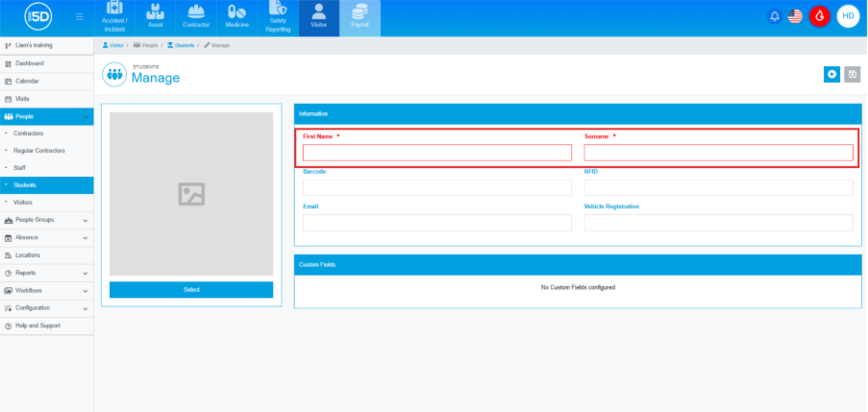Expand the People Groups sidebar section
Viewport: 868px width, 412px height.
tap(46, 220)
